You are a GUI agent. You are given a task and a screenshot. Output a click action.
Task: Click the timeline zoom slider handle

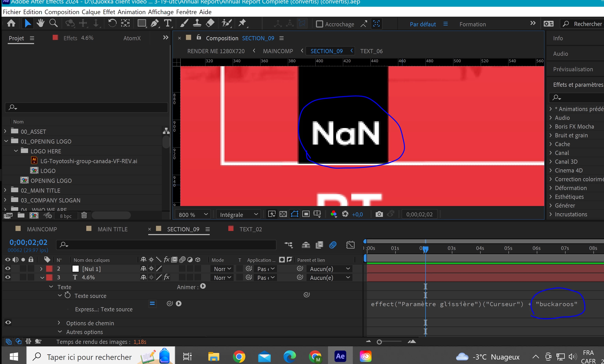[x=379, y=342]
